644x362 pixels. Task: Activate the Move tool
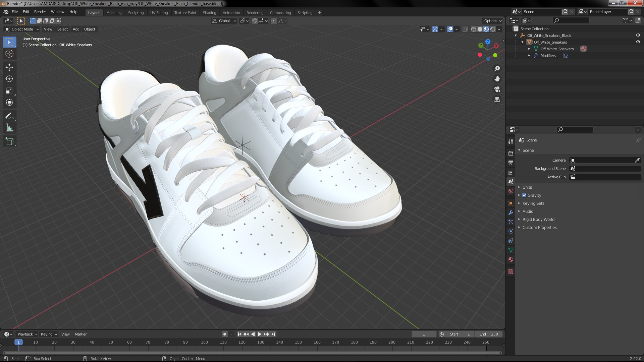[x=9, y=67]
